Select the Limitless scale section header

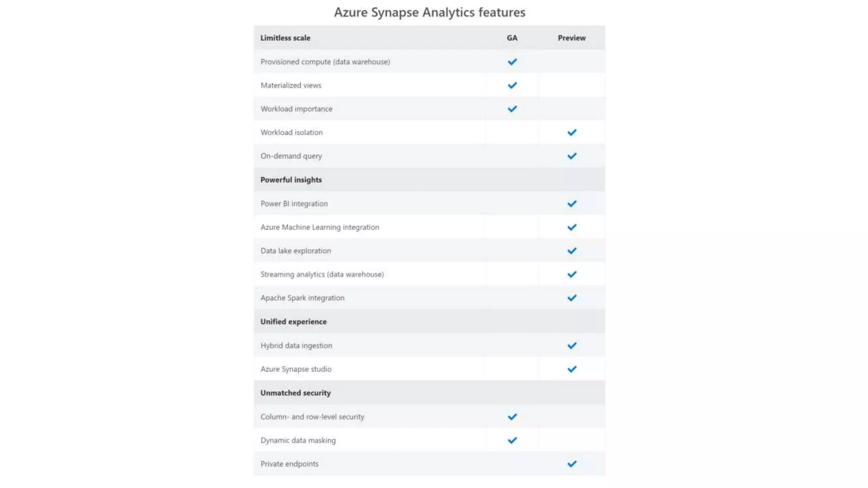[285, 38]
